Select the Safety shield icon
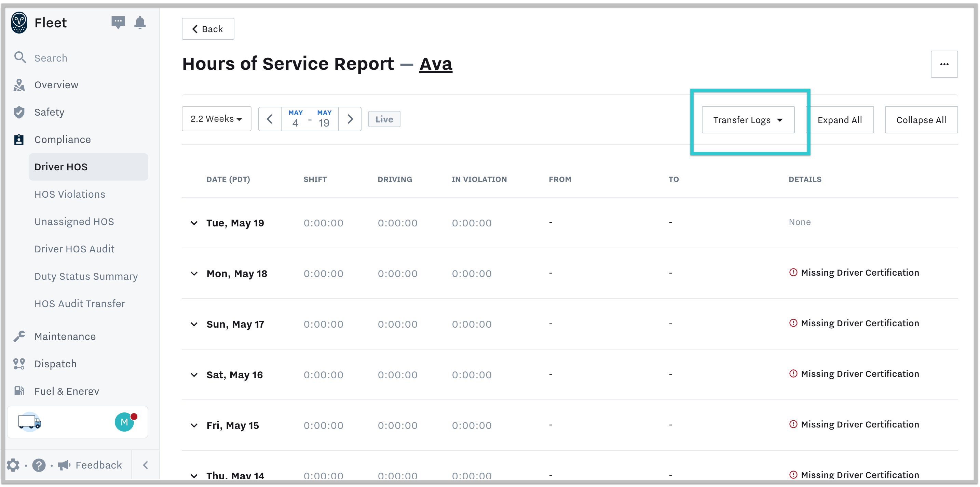This screenshot has width=980, height=487. point(19,112)
